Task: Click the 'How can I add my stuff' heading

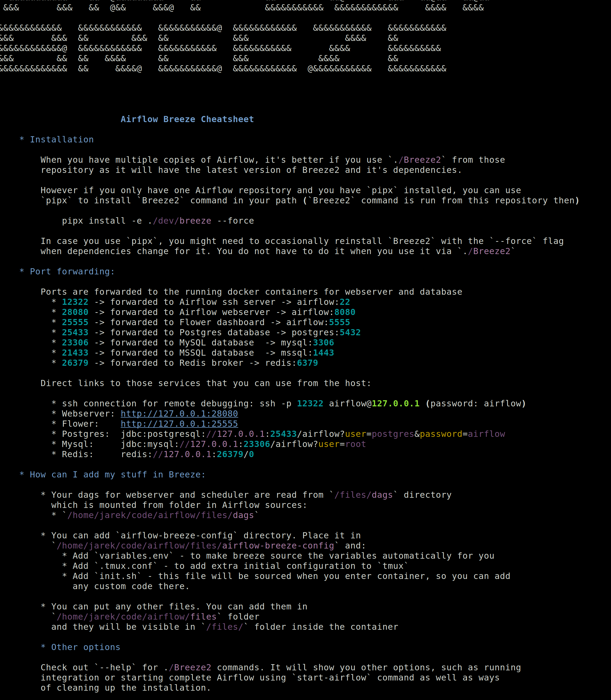Action: coord(117,475)
